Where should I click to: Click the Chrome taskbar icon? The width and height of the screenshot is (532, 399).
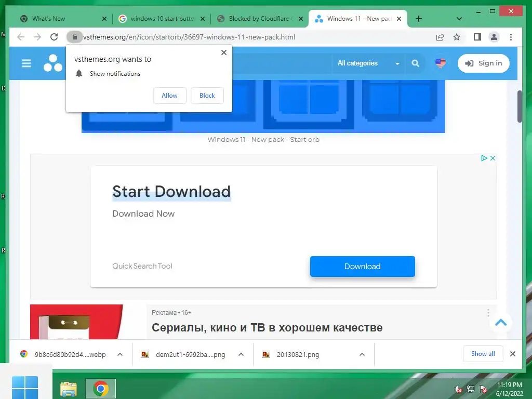pyautogui.click(x=101, y=389)
